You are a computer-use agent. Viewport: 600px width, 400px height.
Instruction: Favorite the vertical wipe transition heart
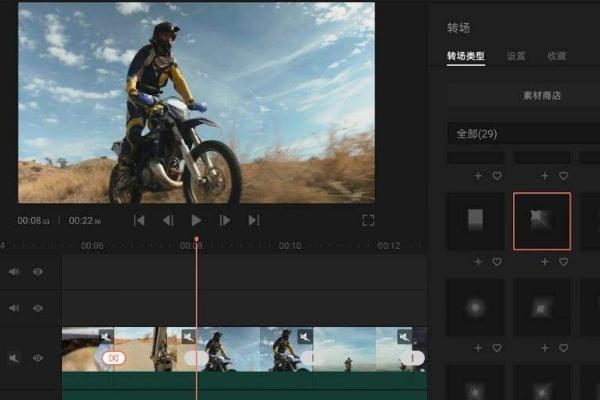[497, 262]
